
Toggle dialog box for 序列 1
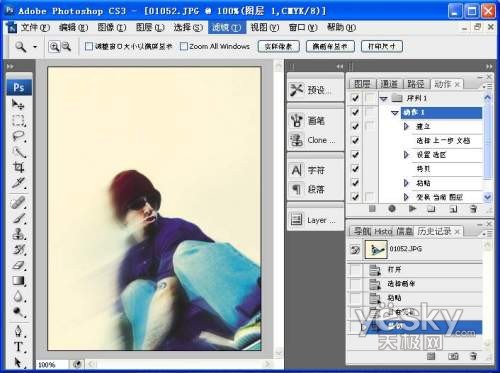click(x=370, y=98)
